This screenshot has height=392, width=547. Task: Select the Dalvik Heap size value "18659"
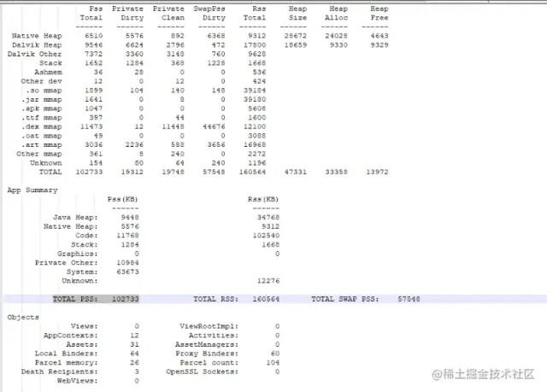(x=296, y=45)
